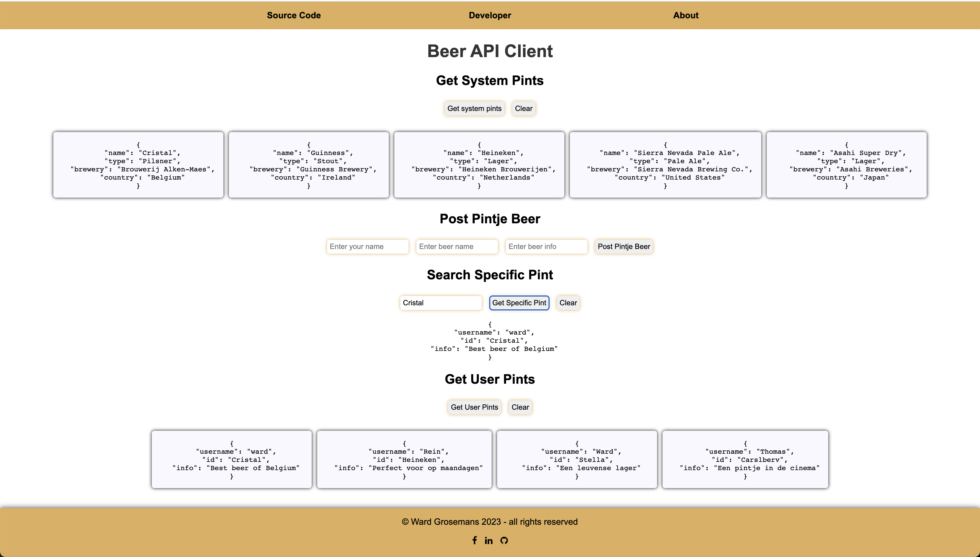The width and height of the screenshot is (980, 557).
Task: Select the Asahi Super Dry card
Action: [847, 165]
